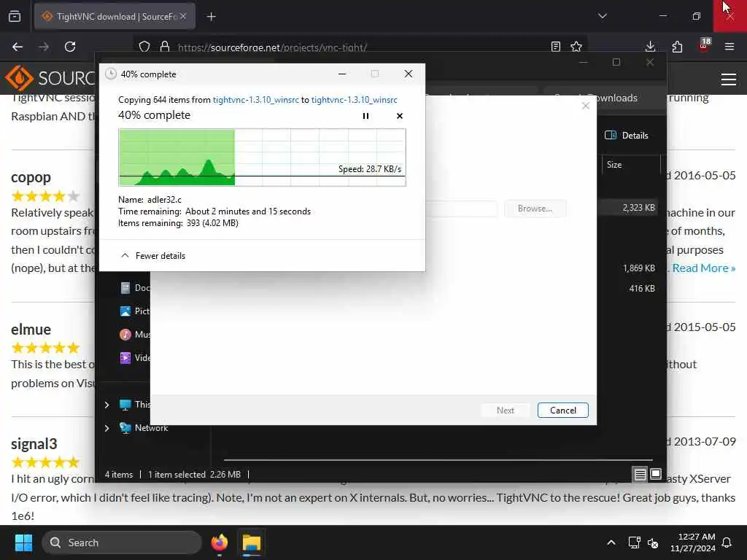Click Cancel in the extract wizard

click(562, 410)
